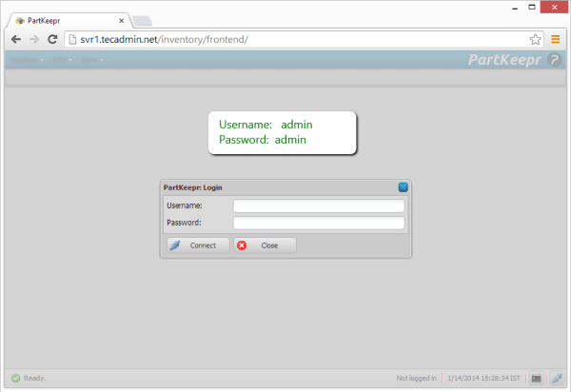Click the browser back arrow
Image resolution: width=571 pixels, height=392 pixels.
click(16, 40)
